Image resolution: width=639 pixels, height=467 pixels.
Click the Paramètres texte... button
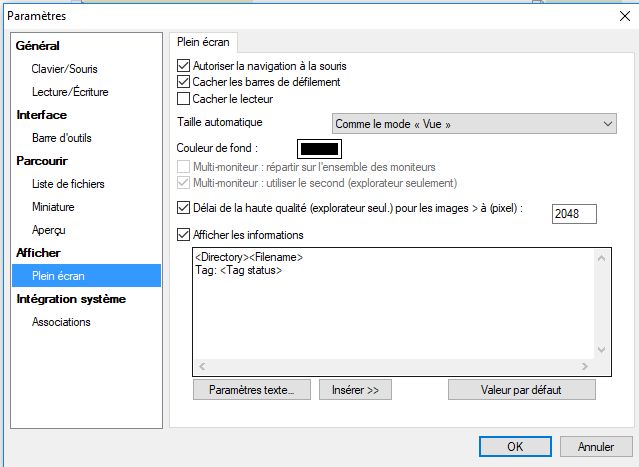[x=252, y=390]
